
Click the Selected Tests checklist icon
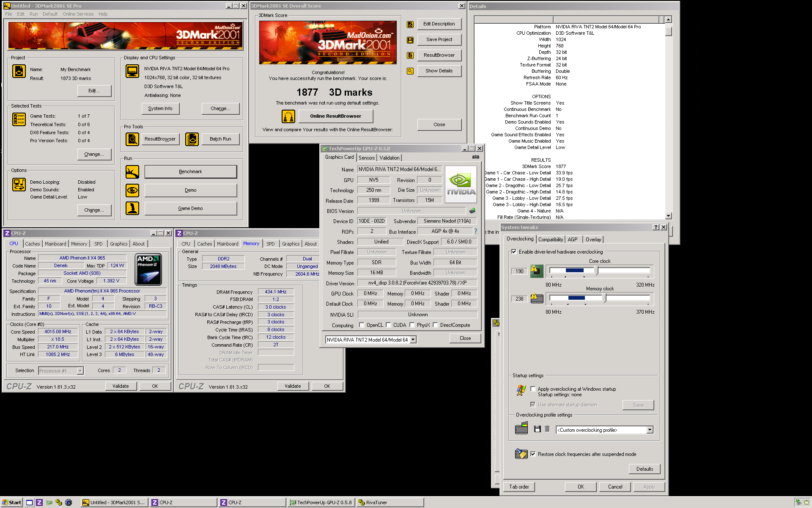(x=19, y=120)
